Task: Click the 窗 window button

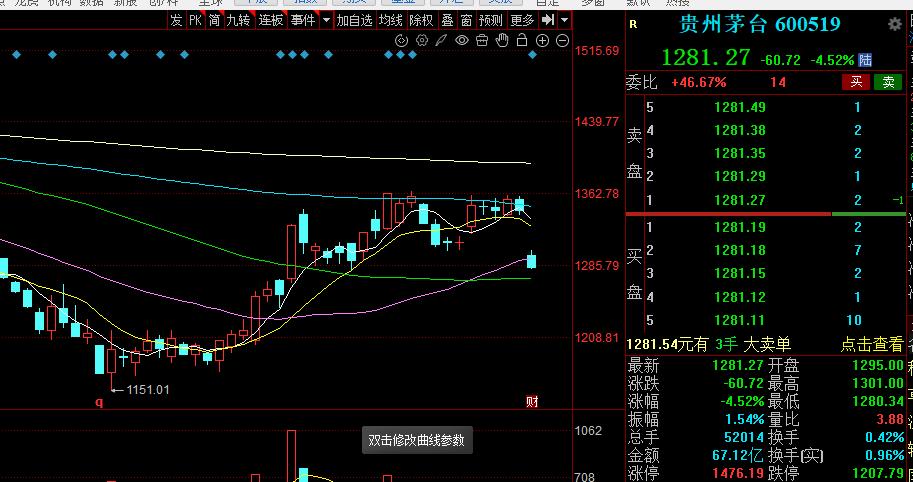Action: (466, 20)
